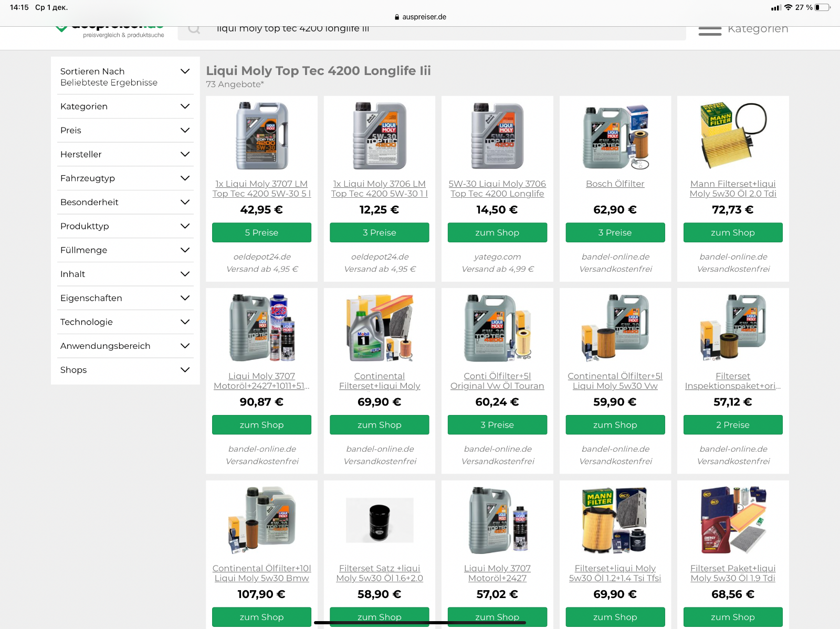
Task: View product image of 12,25 € Liqui Moly bottle
Action: [380, 136]
